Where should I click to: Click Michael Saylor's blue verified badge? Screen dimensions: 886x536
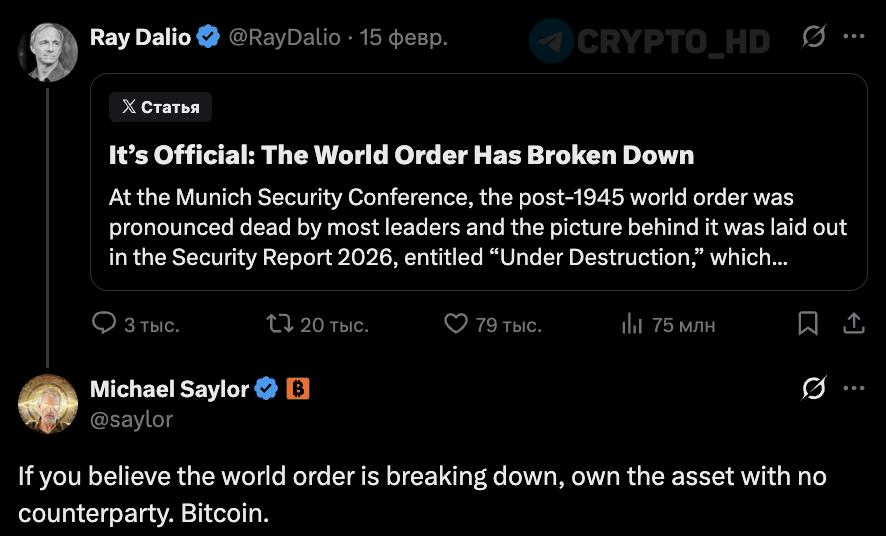[x=267, y=389]
